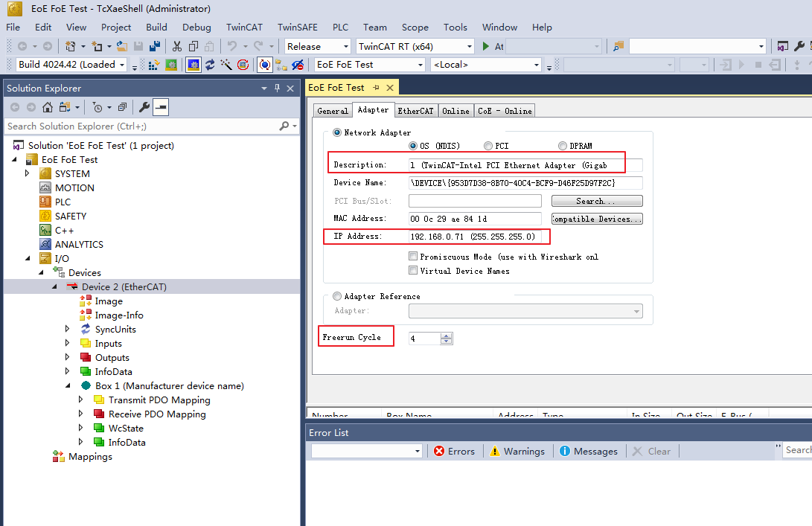Click the Messages button in Error List

coord(589,451)
